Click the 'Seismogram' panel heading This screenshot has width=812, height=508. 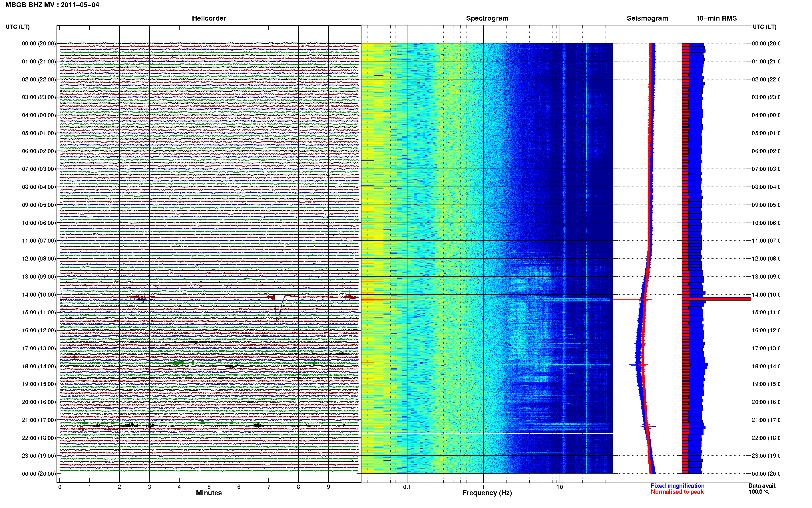coord(647,19)
